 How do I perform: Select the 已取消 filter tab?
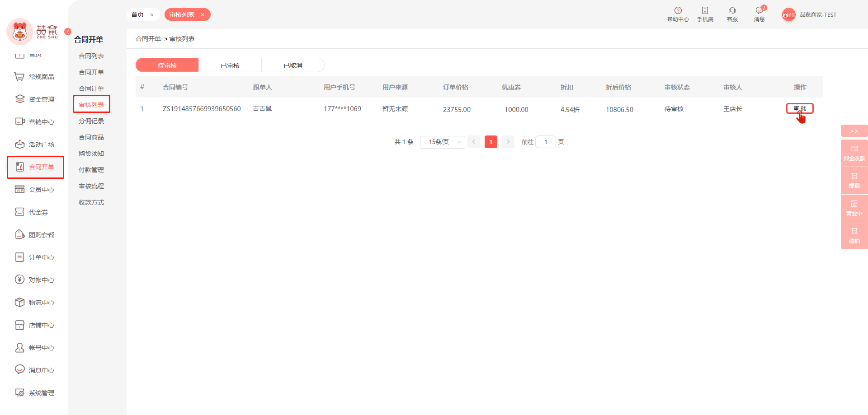tap(293, 65)
